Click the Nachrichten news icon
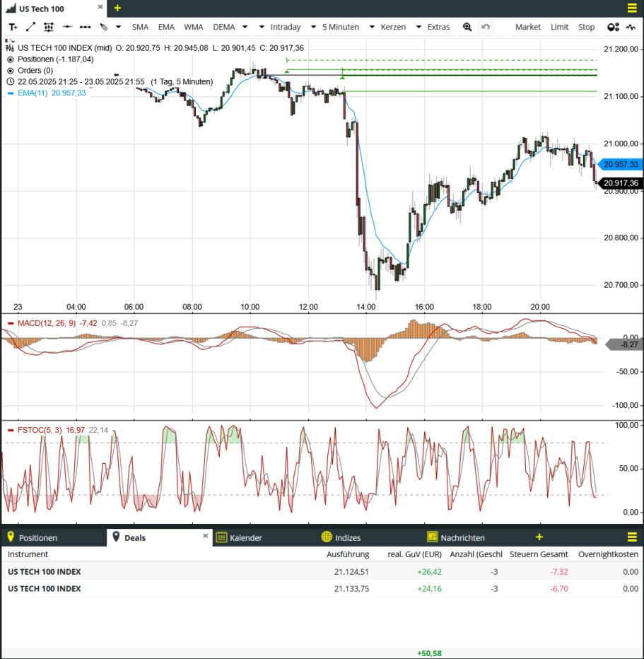 pos(432,537)
